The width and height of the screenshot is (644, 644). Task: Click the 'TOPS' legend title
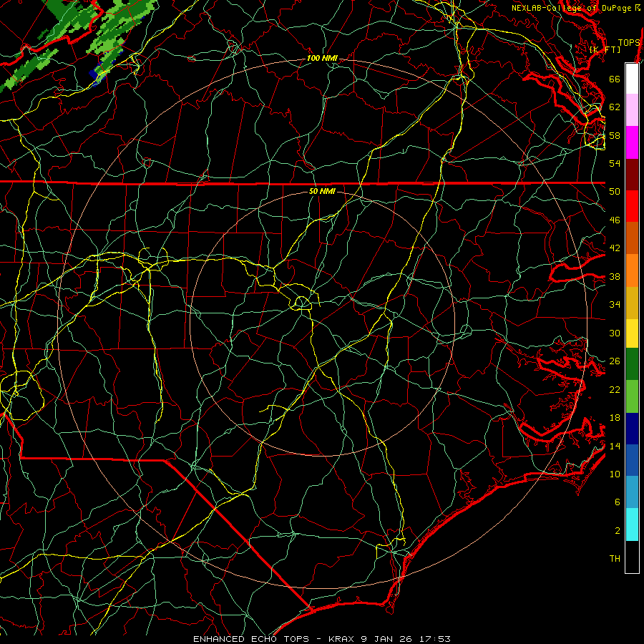(629, 43)
